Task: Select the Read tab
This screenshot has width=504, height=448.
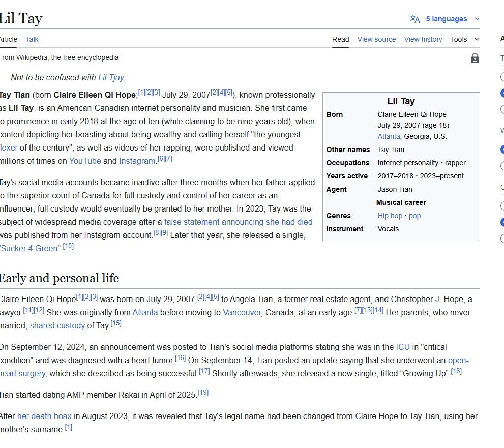Action: [x=340, y=39]
